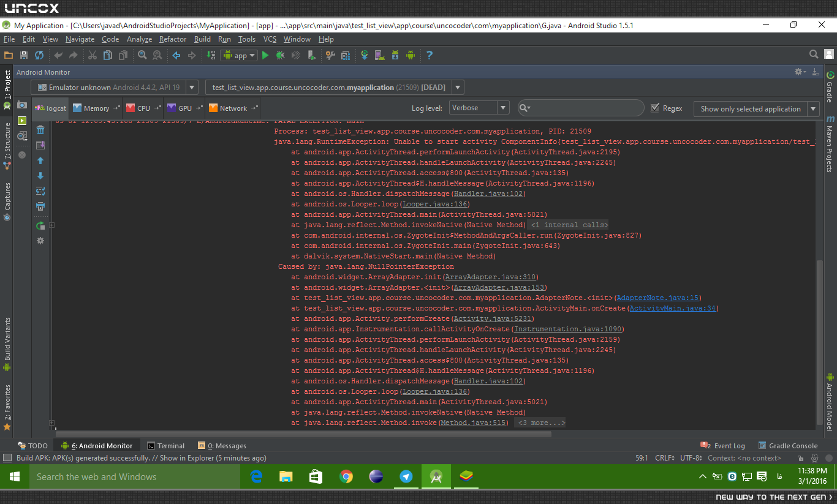Open logcat settings gear in side strip
The width and height of the screenshot is (837, 504).
pyautogui.click(x=40, y=241)
